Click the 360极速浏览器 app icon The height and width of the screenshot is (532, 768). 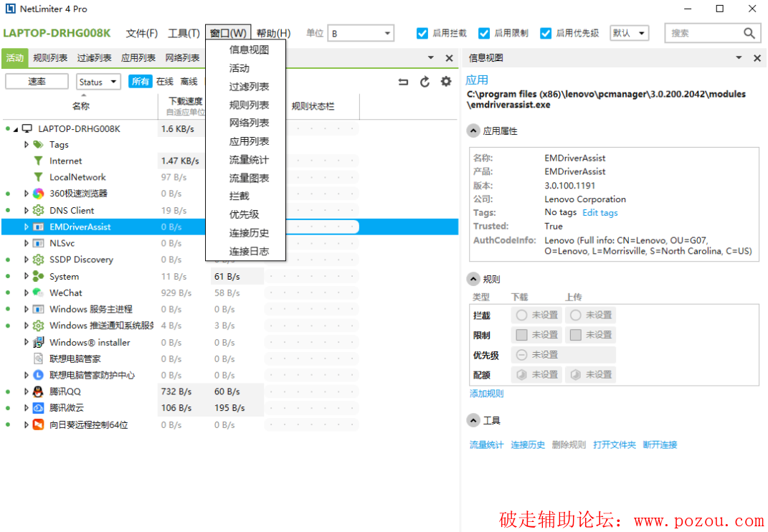coord(38,194)
